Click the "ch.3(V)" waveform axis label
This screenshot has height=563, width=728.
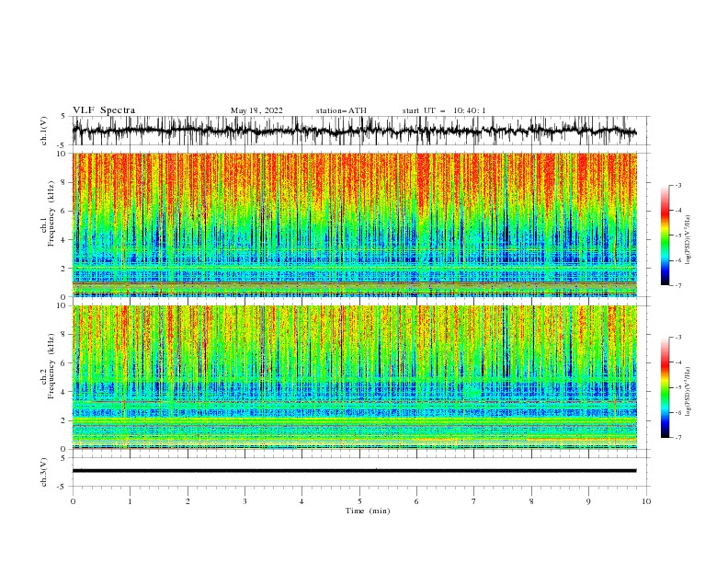(44, 472)
